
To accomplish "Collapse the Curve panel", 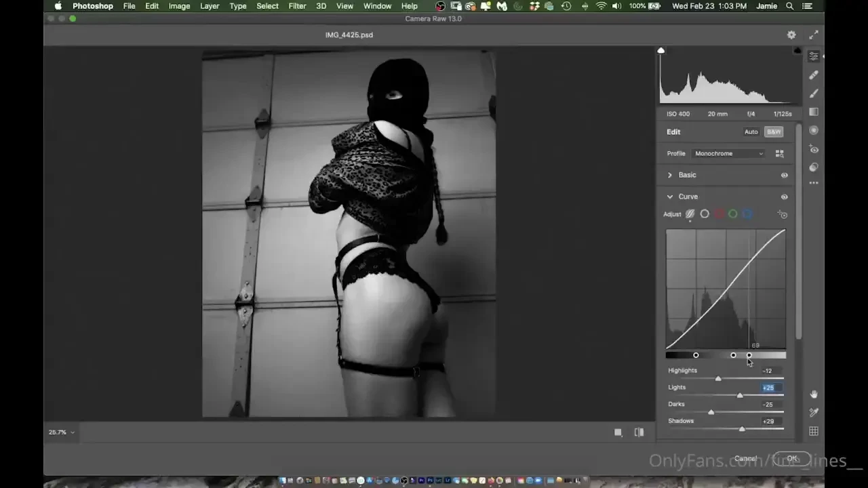I will [x=670, y=196].
